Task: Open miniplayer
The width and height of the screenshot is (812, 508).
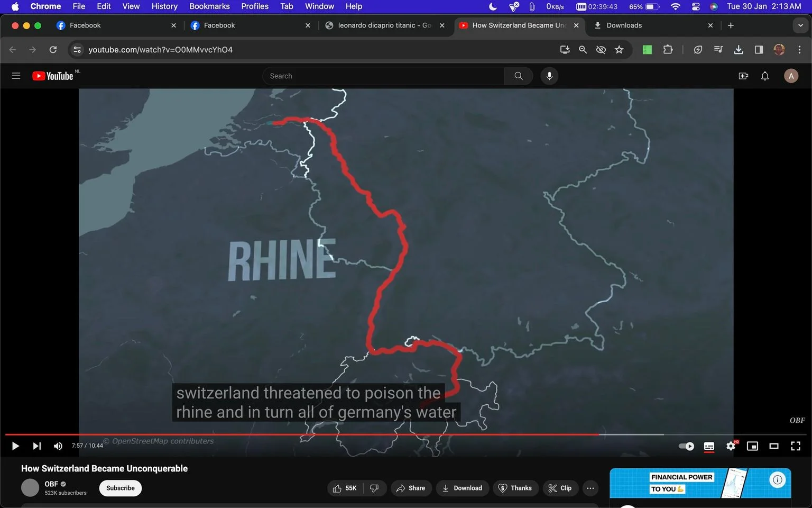Action: [752, 446]
